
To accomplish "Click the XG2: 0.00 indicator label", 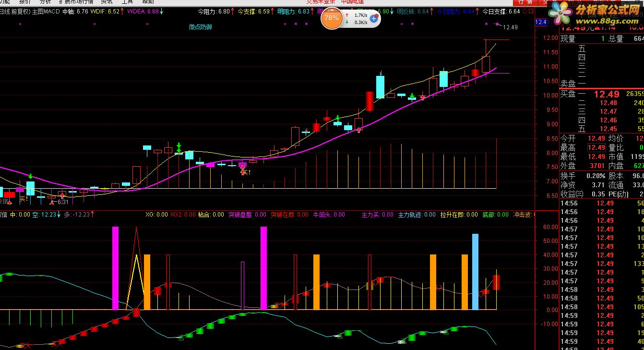I will tap(183, 215).
